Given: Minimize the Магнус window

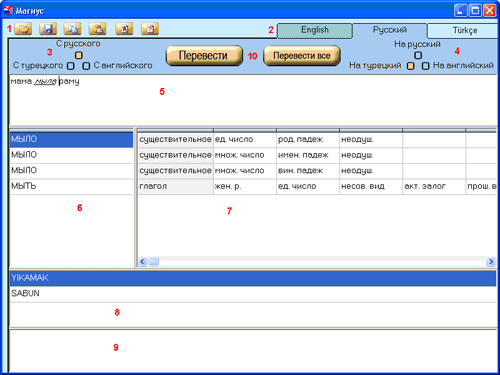Looking at the screenshot, I should click(460, 11).
